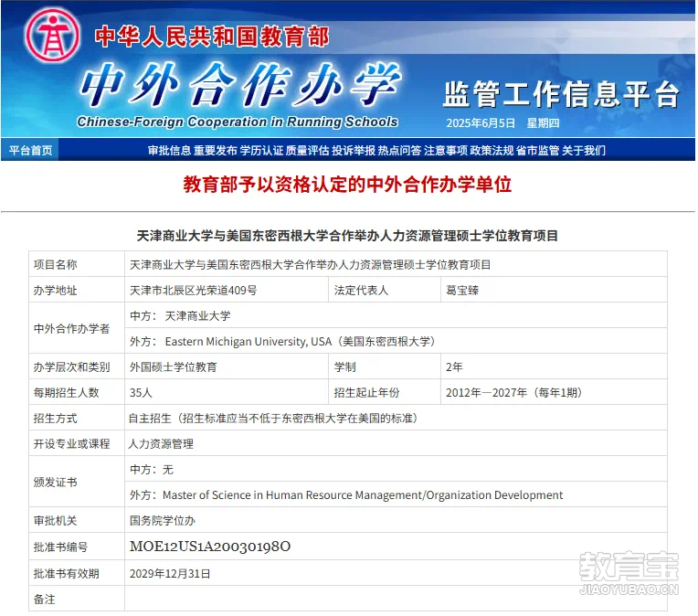Select 学历认证 in the navigation bar
698x616 pixels.
coord(261,151)
